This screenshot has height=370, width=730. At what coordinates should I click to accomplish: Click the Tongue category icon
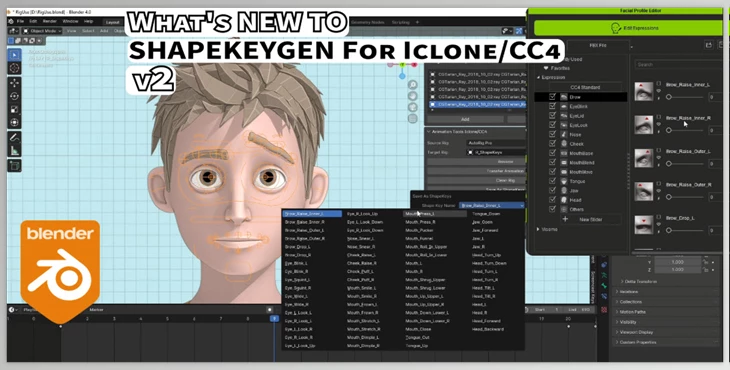click(x=563, y=181)
